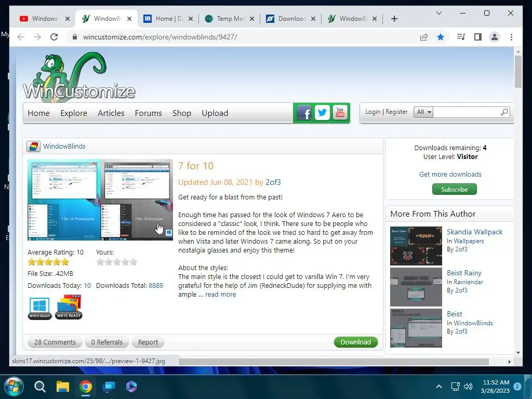This screenshot has width=532, height=399.
Task: Toggle the Chrome side panel icon
Action: pos(478,37)
